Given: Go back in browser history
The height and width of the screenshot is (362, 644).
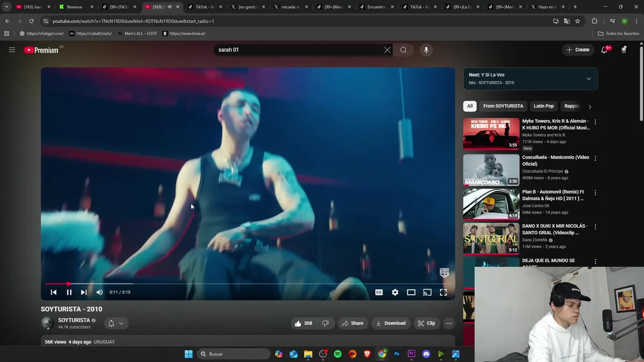Looking at the screenshot, I should [x=7, y=21].
